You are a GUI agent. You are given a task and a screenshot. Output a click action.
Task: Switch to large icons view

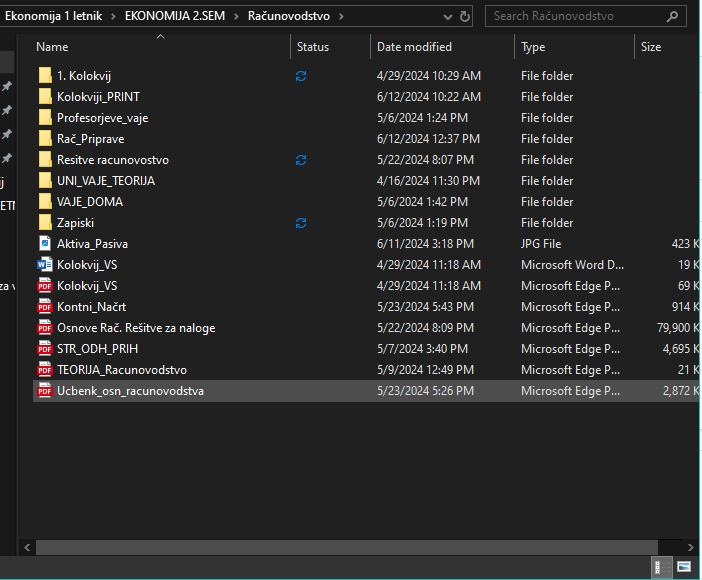(x=685, y=567)
